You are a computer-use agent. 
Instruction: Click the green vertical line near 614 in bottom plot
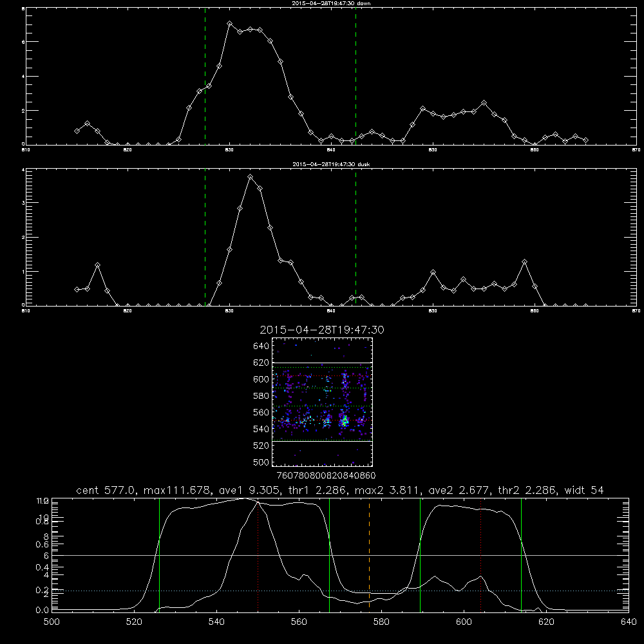point(521,554)
